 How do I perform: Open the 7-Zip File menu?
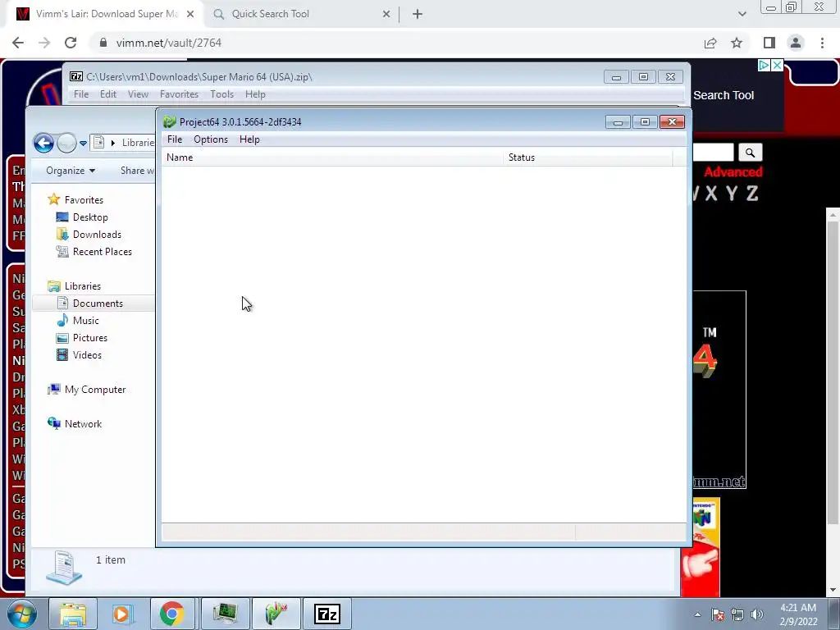[81, 94]
